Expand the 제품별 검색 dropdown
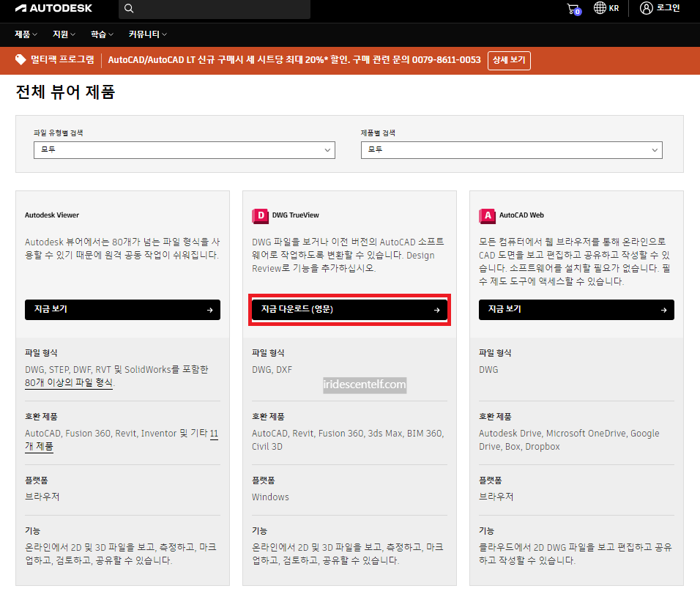Screen dimensions: 700x594 (512, 150)
